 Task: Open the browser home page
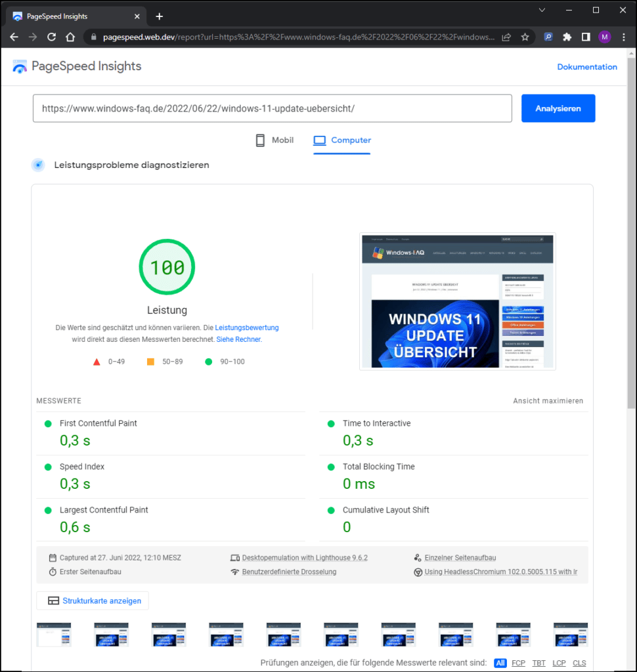70,37
